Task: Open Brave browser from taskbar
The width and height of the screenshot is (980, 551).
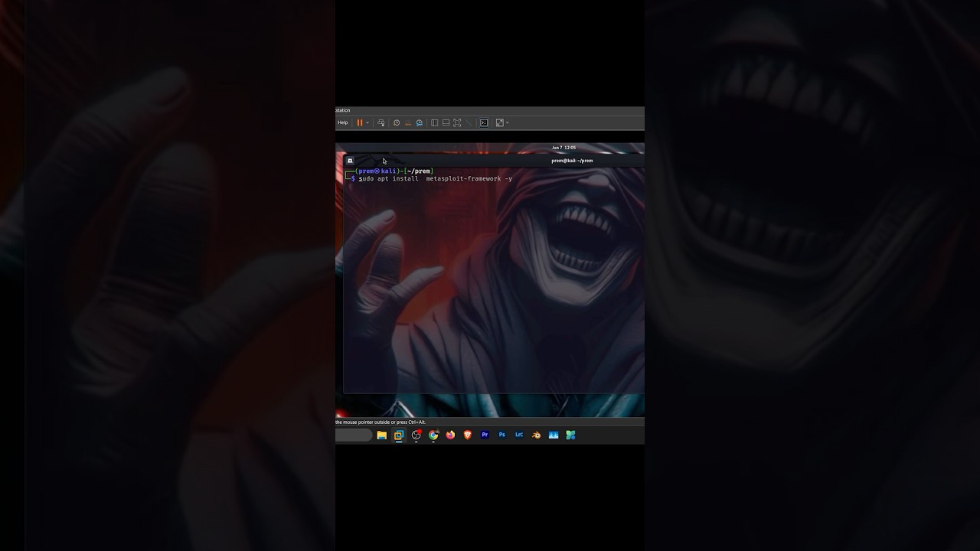Action: 468,435
